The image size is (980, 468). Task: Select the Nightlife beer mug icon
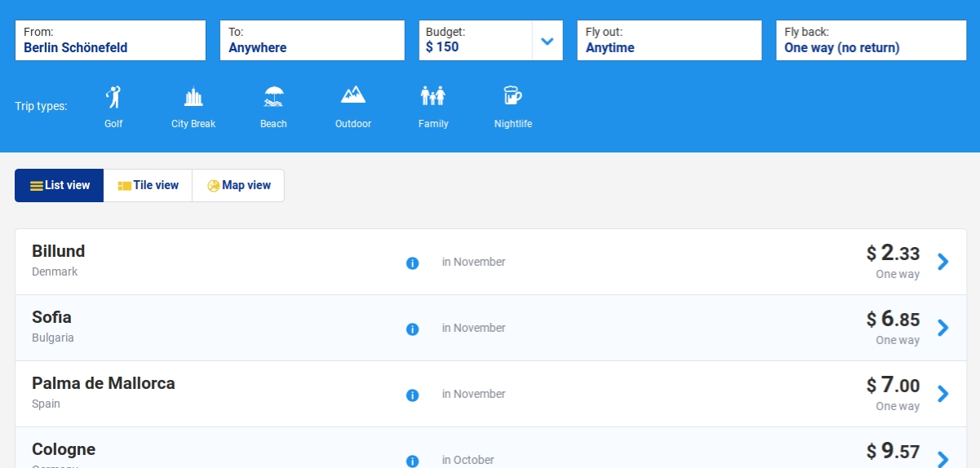(512, 96)
